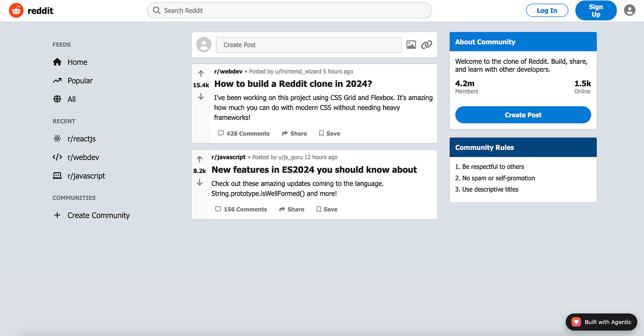Click the All globe icon
The image size is (644, 336).
click(57, 99)
